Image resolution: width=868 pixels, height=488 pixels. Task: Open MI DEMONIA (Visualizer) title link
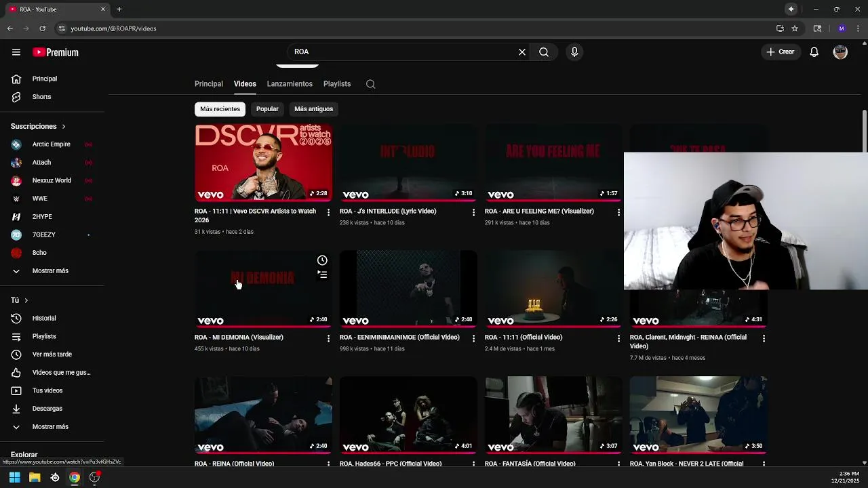[239, 338]
